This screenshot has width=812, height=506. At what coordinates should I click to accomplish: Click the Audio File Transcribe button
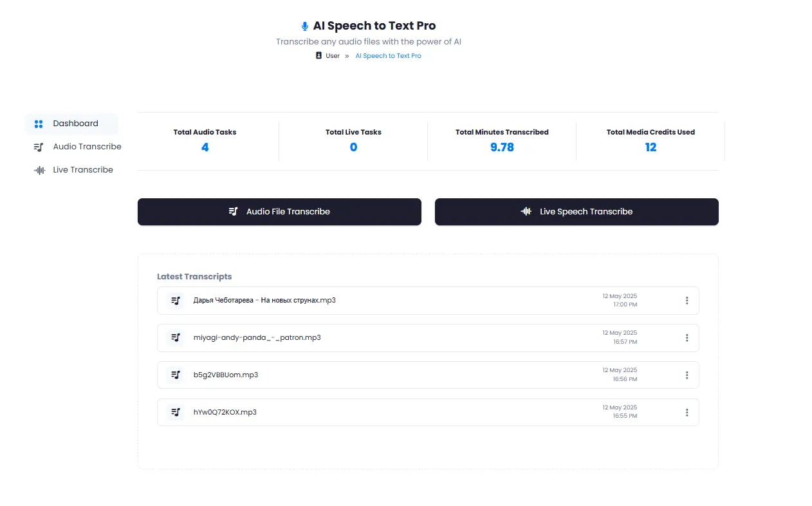279,212
